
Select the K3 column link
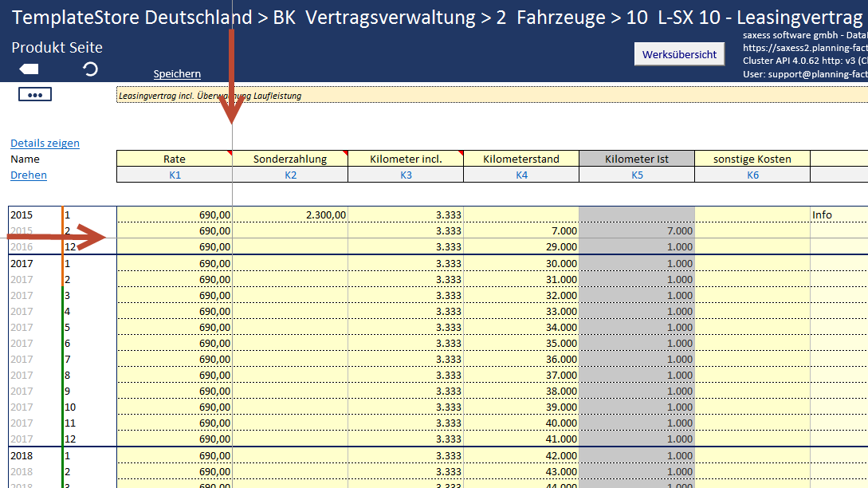[x=406, y=175]
